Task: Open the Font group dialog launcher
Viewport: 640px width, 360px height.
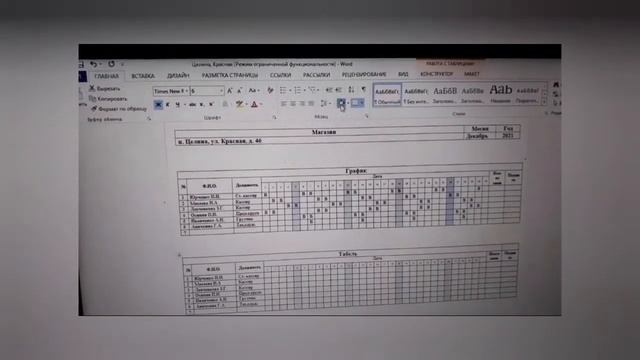Action: coord(274,118)
